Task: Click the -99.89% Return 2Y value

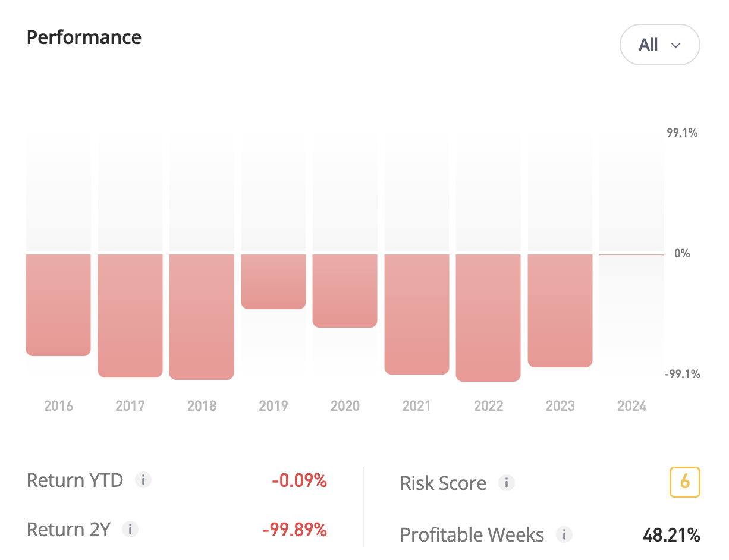Action: [x=294, y=530]
